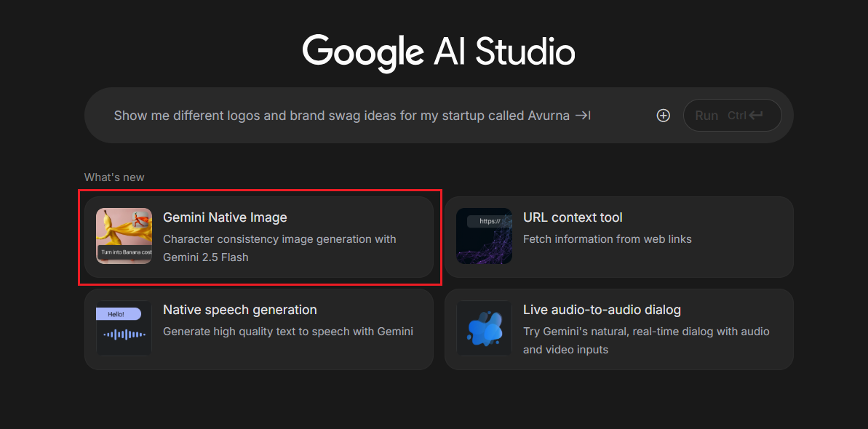Screen dimensions: 868x429
Task: Click the https network thumbnail
Action: point(484,236)
